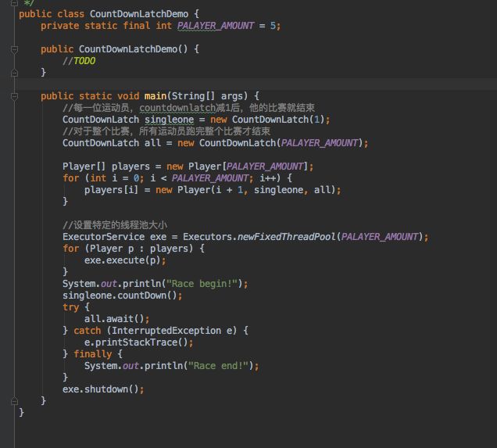This screenshot has width=497, height=448.
Task: Click Player p in the enhanced for loop
Action: [x=112, y=249]
